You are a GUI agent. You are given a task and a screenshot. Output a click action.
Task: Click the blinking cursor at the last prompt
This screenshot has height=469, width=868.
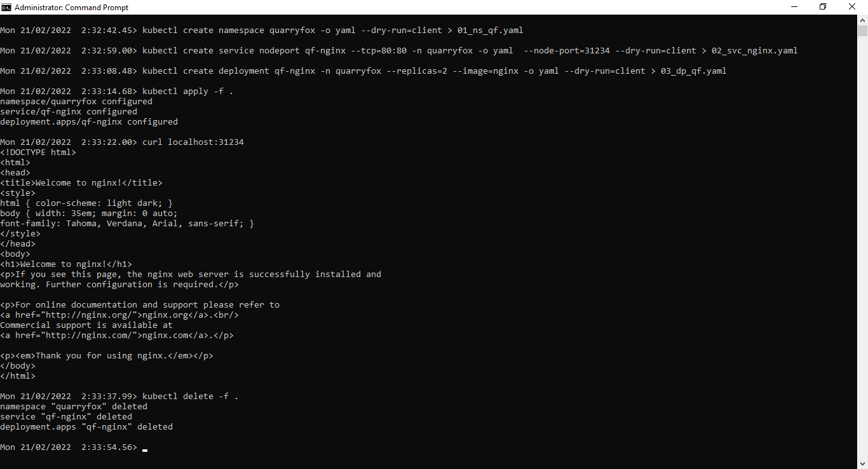tap(145, 449)
